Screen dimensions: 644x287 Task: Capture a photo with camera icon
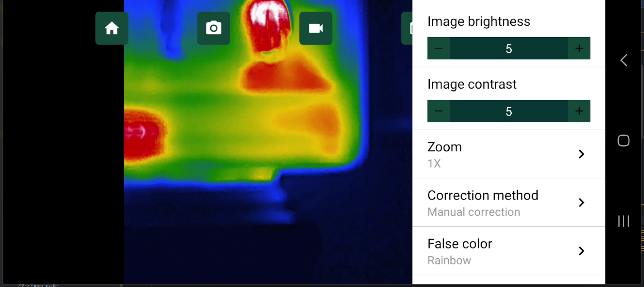[x=214, y=28]
